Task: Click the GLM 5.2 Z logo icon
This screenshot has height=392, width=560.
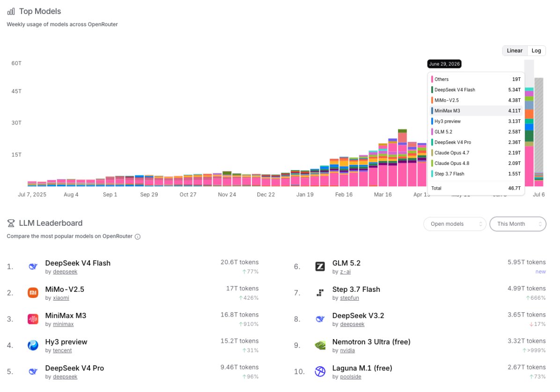Action: click(x=320, y=266)
